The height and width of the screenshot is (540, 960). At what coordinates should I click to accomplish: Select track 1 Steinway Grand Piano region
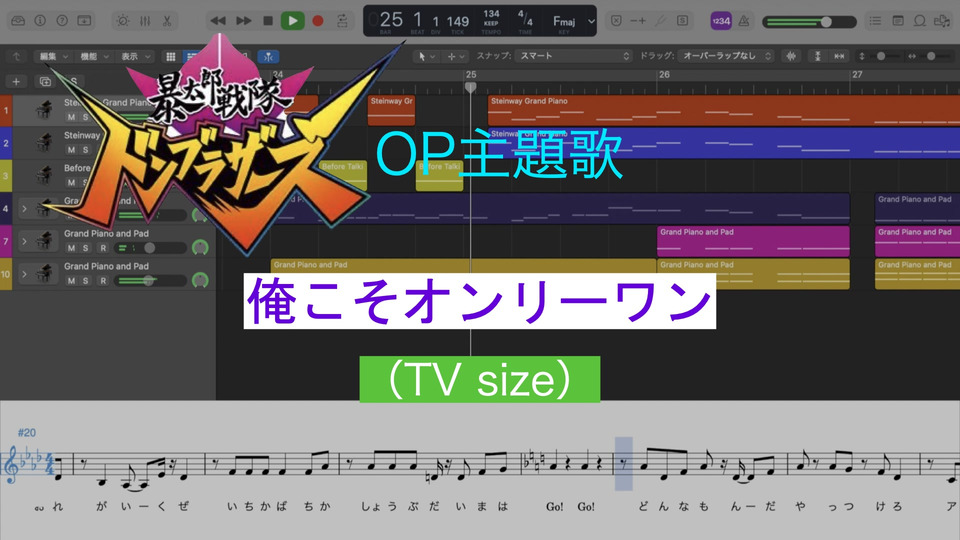[x=724, y=110]
